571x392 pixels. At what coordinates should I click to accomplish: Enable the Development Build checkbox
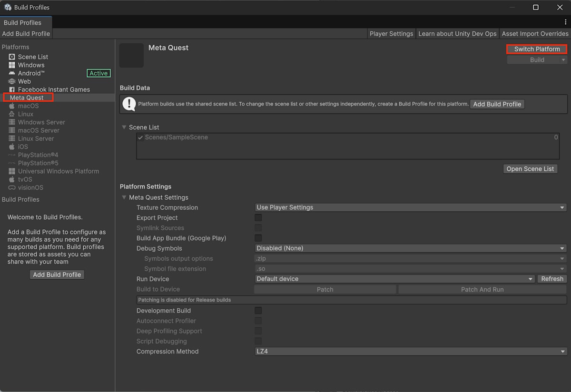pyautogui.click(x=258, y=311)
